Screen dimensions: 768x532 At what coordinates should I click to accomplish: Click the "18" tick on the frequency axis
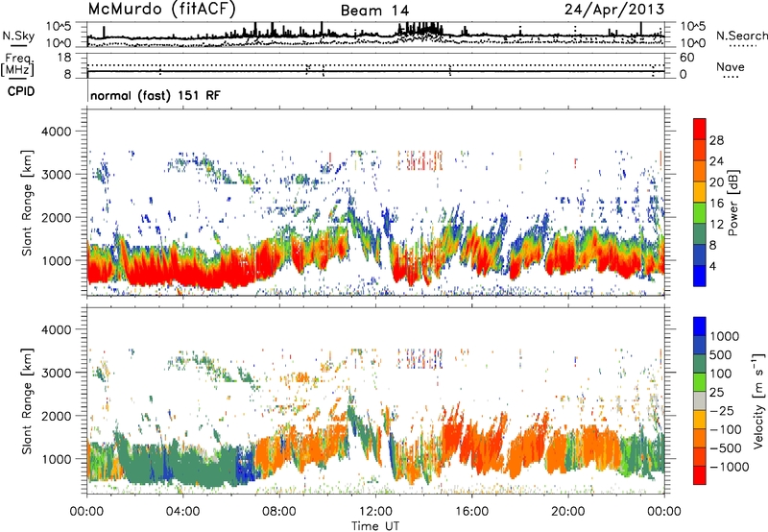click(x=64, y=58)
